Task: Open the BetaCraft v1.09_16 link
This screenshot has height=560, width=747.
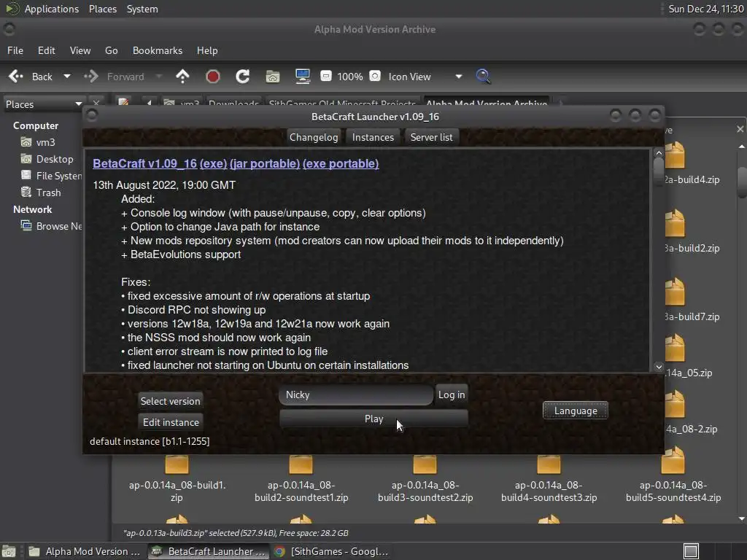Action: [145, 163]
